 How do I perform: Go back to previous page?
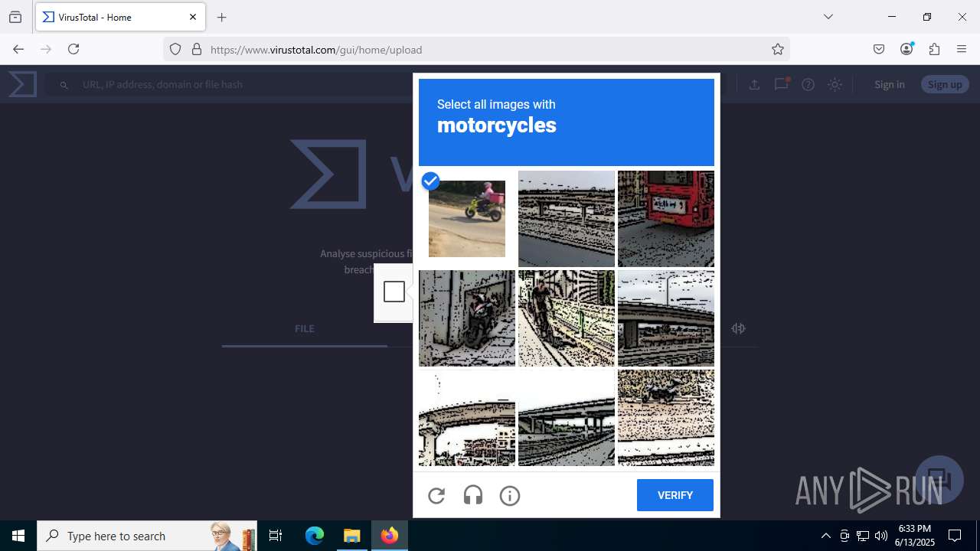[x=18, y=49]
